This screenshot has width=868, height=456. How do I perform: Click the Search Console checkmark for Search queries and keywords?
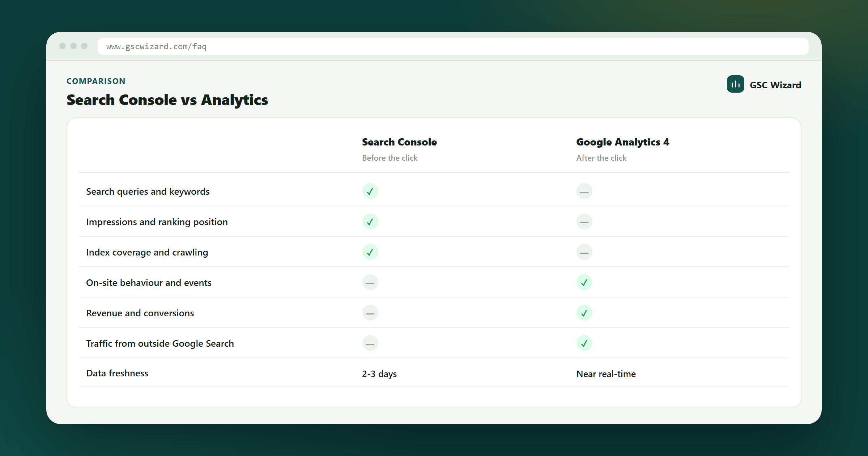370,191
